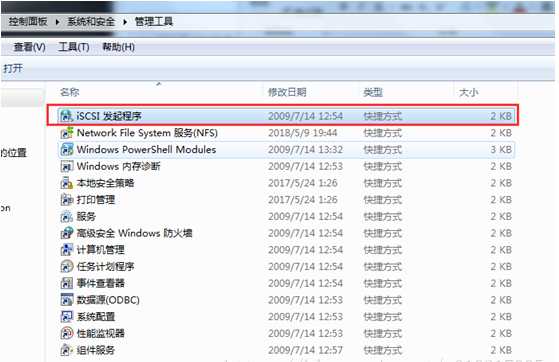559x362 pixels.
Task: Click the 组件服务 name
Action: (96, 350)
